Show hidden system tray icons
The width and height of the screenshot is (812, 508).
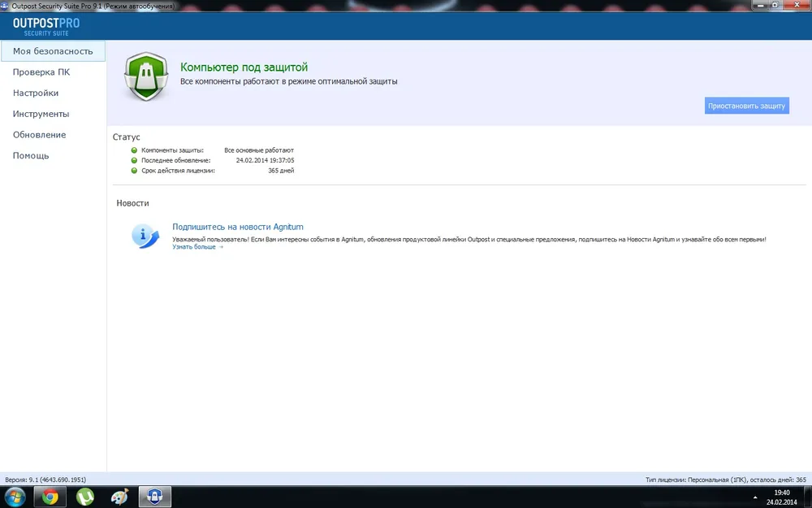(x=755, y=497)
